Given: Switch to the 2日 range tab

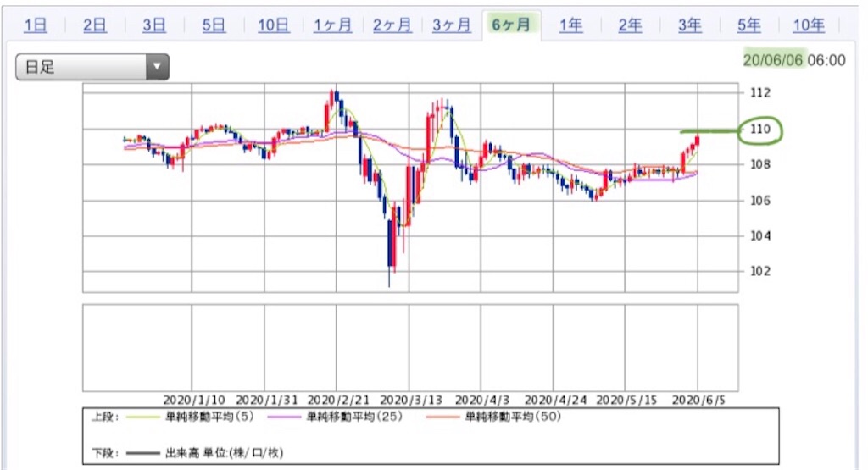Looking at the screenshot, I should point(95,25).
